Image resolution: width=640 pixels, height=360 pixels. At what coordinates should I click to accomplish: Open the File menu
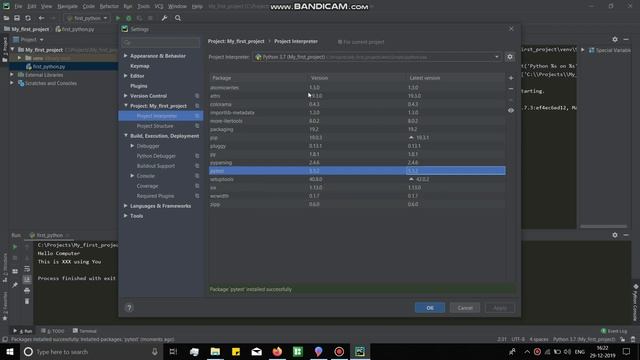18,7
